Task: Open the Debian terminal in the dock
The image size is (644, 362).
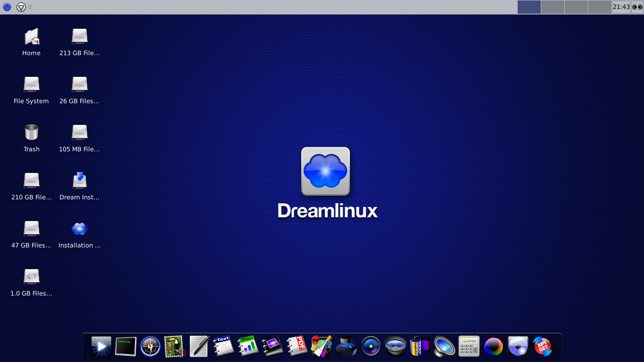Action: (126, 346)
